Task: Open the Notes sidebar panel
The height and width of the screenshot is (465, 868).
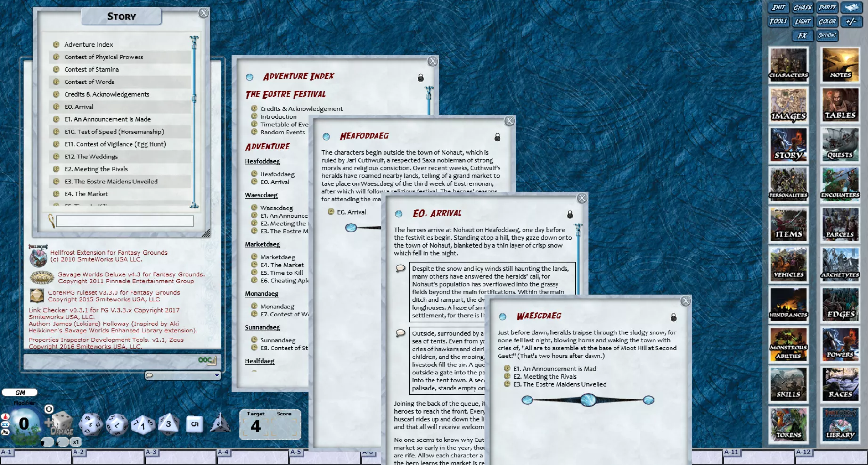Action: 840,65
